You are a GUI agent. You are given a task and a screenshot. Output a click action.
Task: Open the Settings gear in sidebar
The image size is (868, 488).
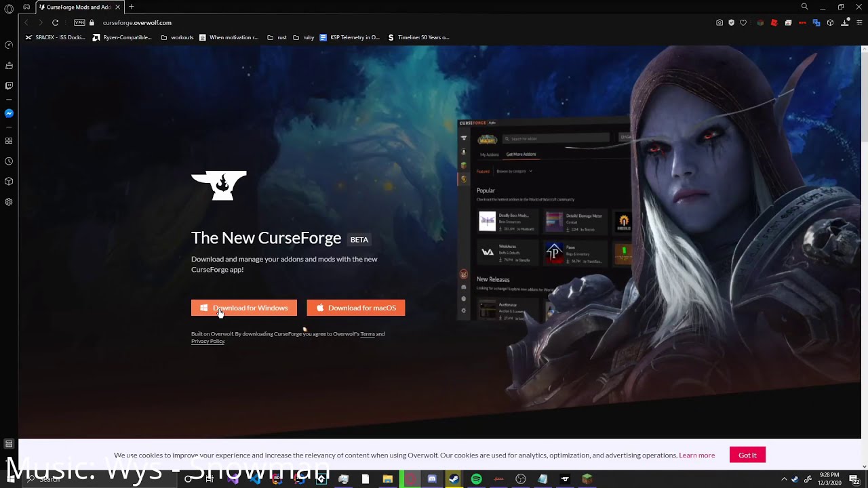[x=9, y=202]
